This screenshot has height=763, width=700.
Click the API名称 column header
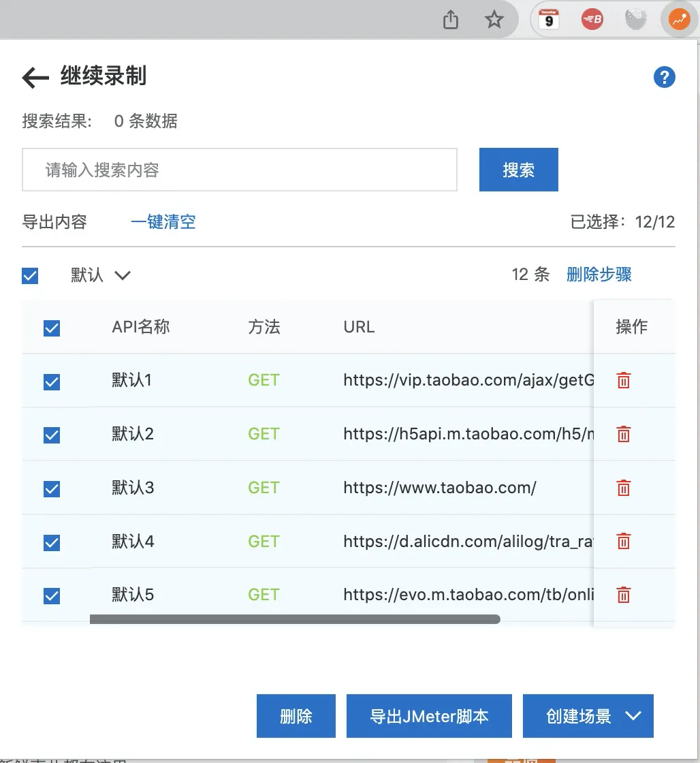141,327
